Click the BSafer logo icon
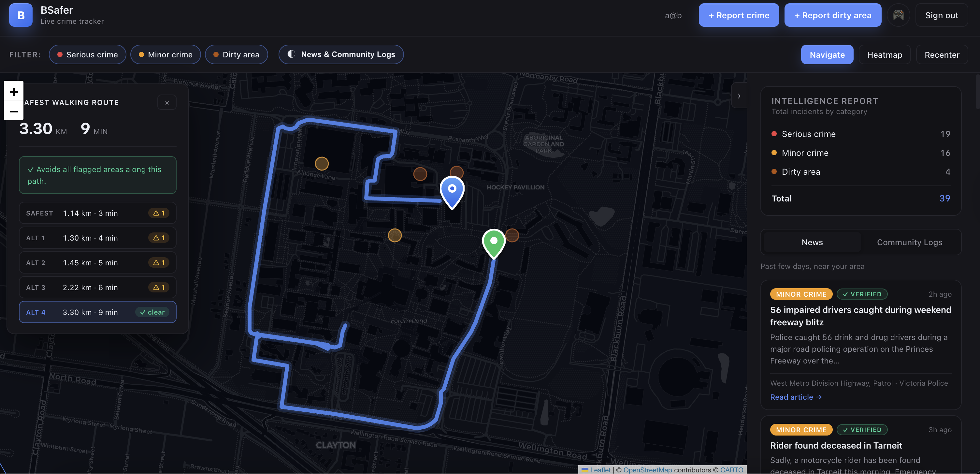Screen dimensions: 980x474 tap(21, 15)
